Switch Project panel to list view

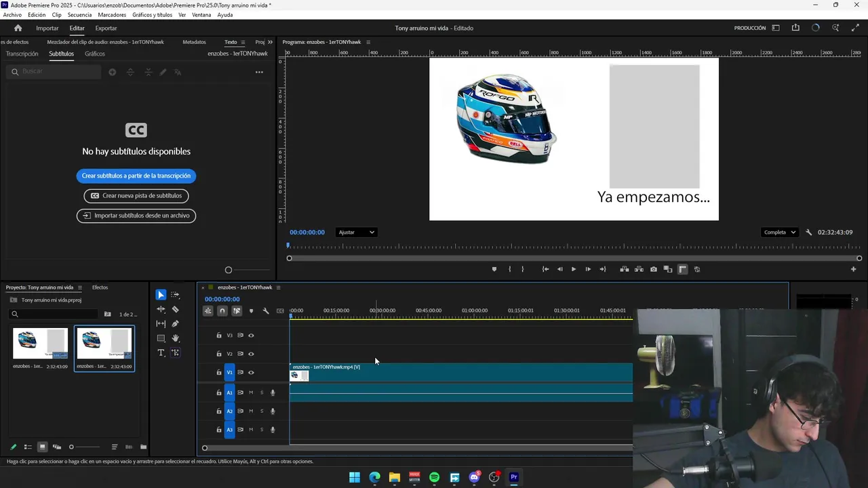[x=28, y=447]
